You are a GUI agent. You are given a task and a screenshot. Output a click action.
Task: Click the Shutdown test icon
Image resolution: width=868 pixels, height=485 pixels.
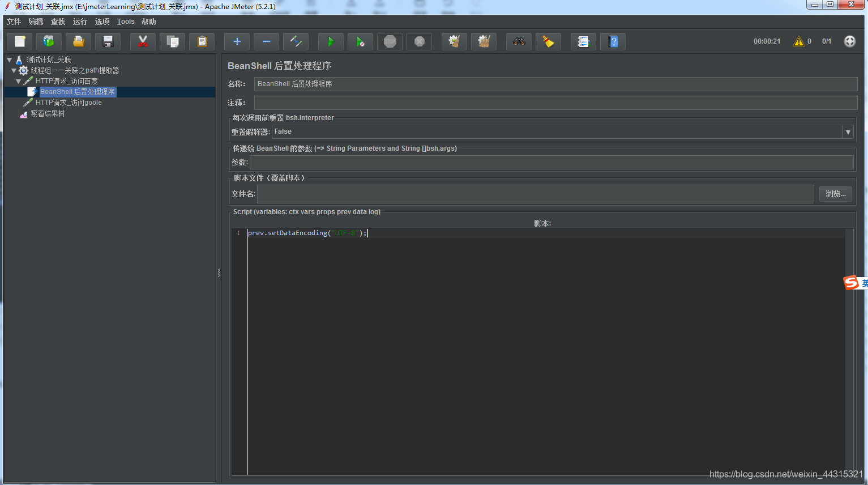pos(419,41)
